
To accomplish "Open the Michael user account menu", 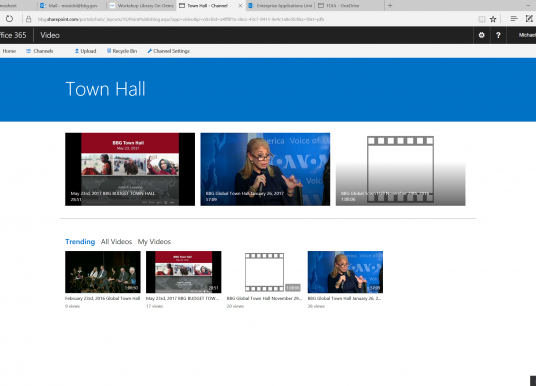I will (527, 35).
